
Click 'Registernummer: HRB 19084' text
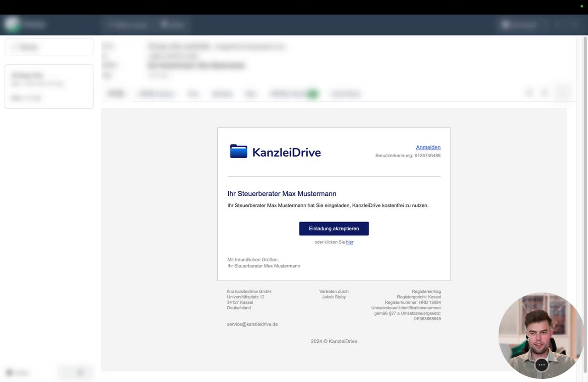(413, 302)
